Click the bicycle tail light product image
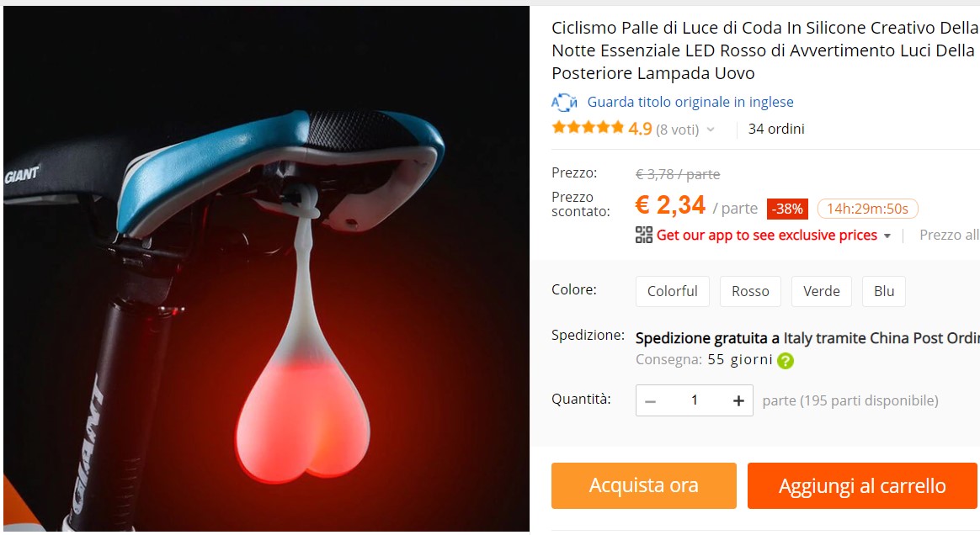980x535 pixels. point(266,269)
